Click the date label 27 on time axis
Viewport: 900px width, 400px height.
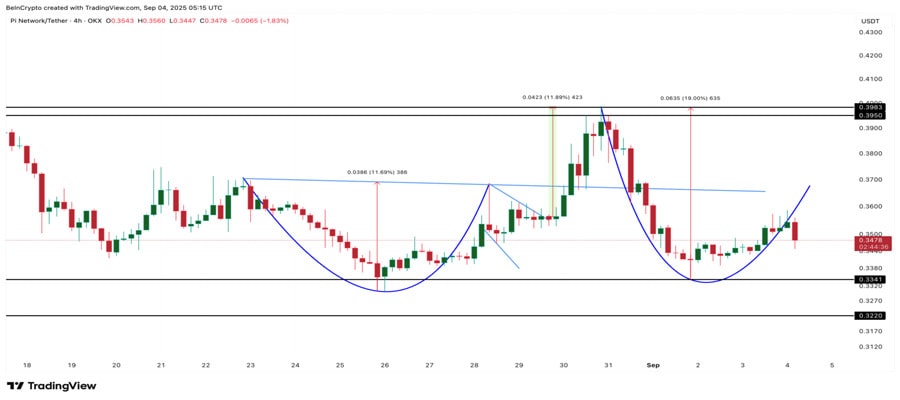pos(430,365)
